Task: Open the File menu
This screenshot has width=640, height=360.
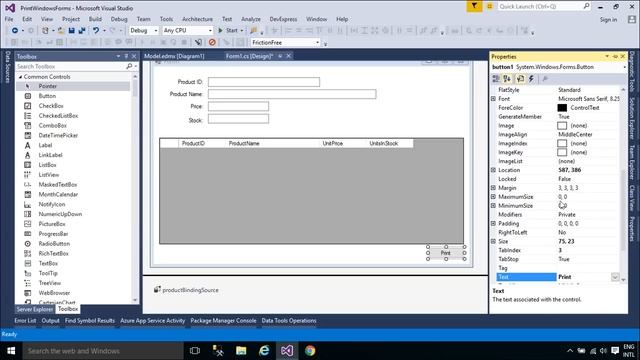Action: click(x=9, y=19)
